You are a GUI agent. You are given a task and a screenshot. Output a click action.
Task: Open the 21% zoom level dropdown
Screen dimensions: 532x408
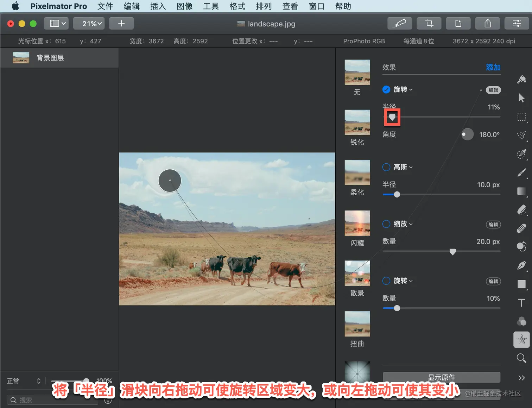click(x=89, y=24)
